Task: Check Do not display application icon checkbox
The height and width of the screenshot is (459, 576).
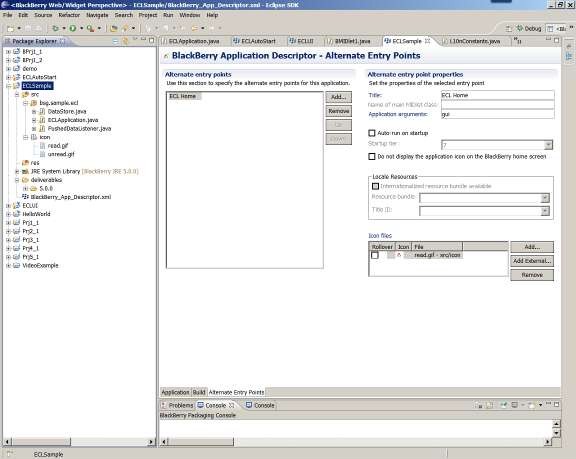Action: pyautogui.click(x=372, y=156)
